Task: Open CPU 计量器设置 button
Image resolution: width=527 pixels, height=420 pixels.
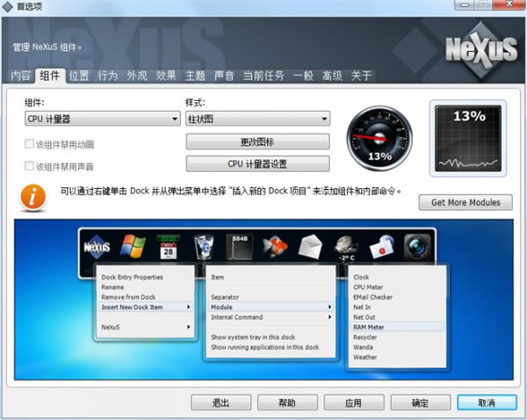Action: pyautogui.click(x=257, y=163)
